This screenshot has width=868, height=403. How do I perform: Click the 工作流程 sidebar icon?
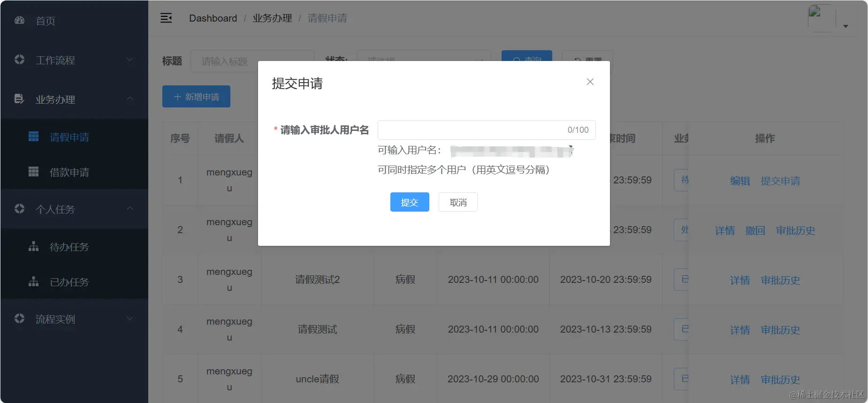[19, 60]
